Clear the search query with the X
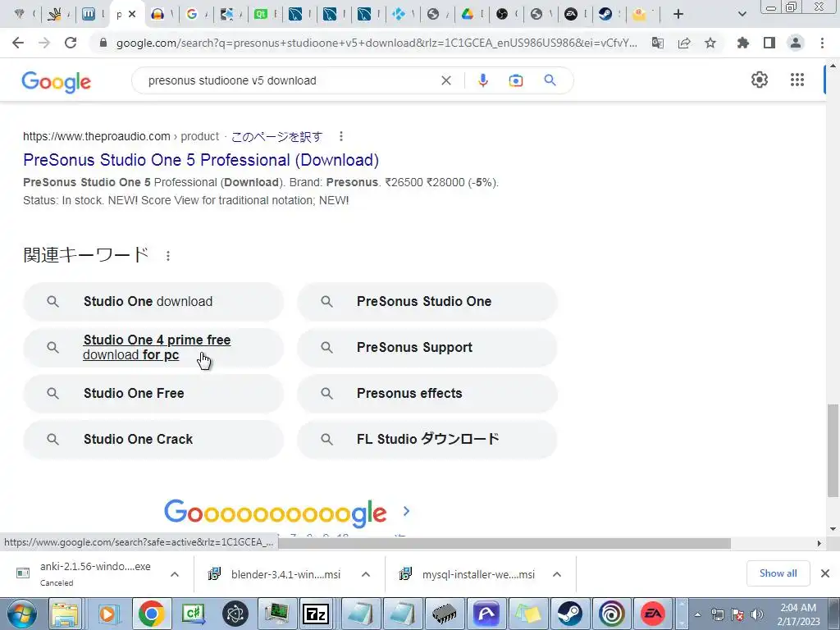Viewport: 840px width, 630px height. tap(445, 80)
